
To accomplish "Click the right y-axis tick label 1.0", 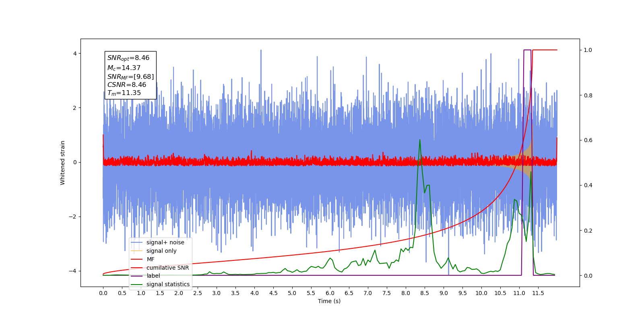I will pyautogui.click(x=588, y=50).
